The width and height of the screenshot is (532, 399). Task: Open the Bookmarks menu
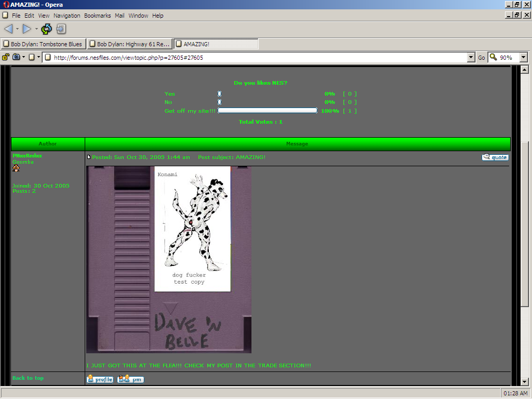click(x=97, y=16)
